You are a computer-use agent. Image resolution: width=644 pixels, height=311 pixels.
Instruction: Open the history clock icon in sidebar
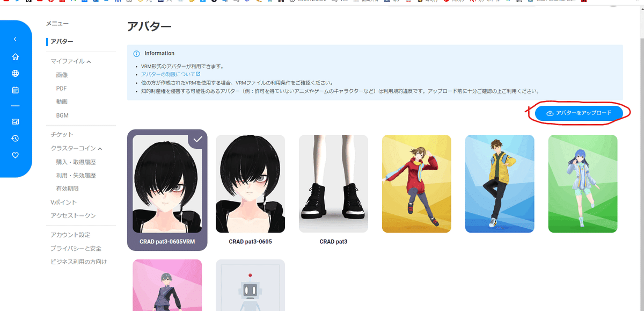15,139
